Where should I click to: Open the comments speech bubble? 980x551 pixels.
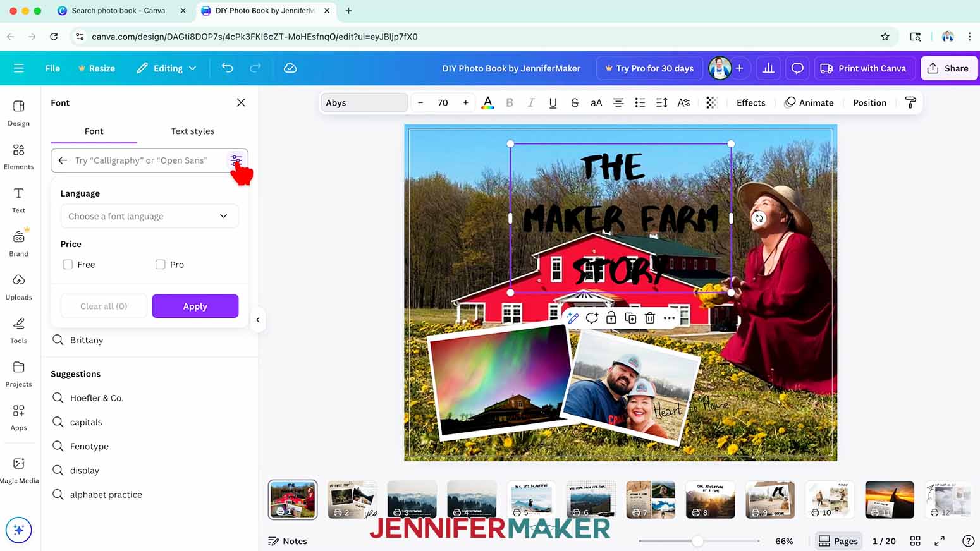(797, 68)
